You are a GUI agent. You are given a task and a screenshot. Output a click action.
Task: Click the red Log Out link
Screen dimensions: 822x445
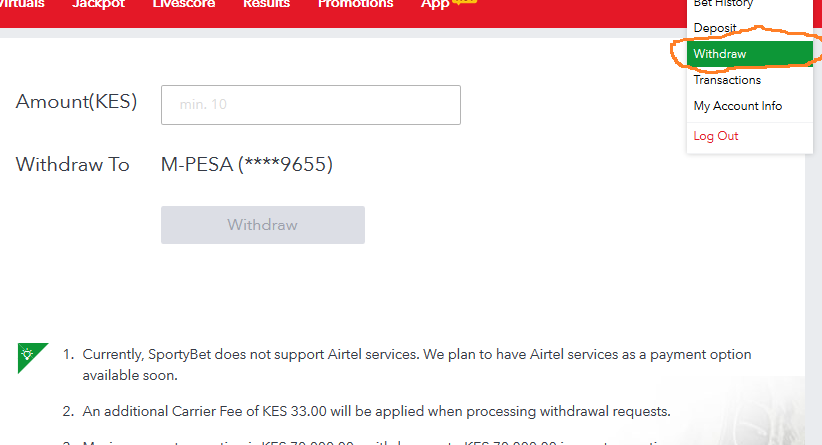[x=716, y=136]
